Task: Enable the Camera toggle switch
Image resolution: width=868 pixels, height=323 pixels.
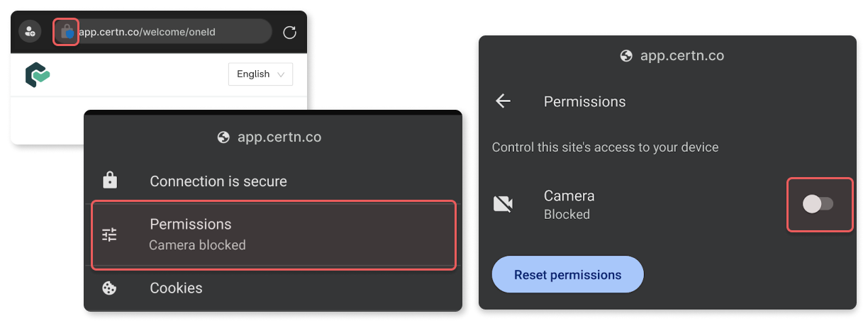Action: [818, 204]
